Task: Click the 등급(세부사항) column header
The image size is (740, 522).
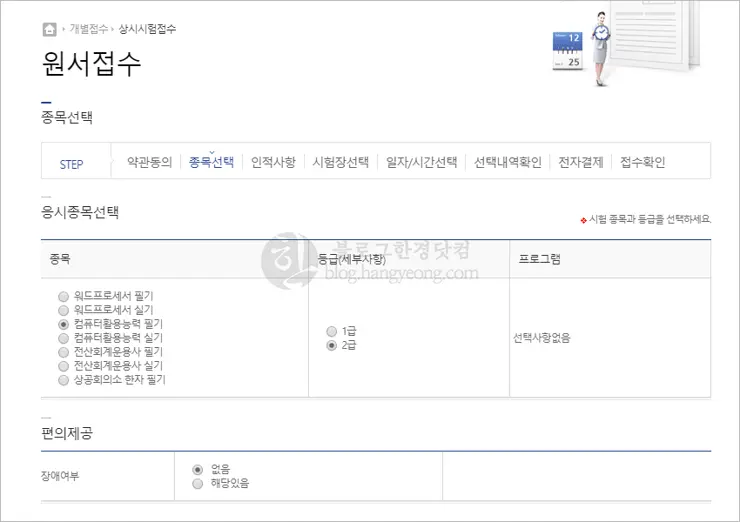Action: (352, 259)
